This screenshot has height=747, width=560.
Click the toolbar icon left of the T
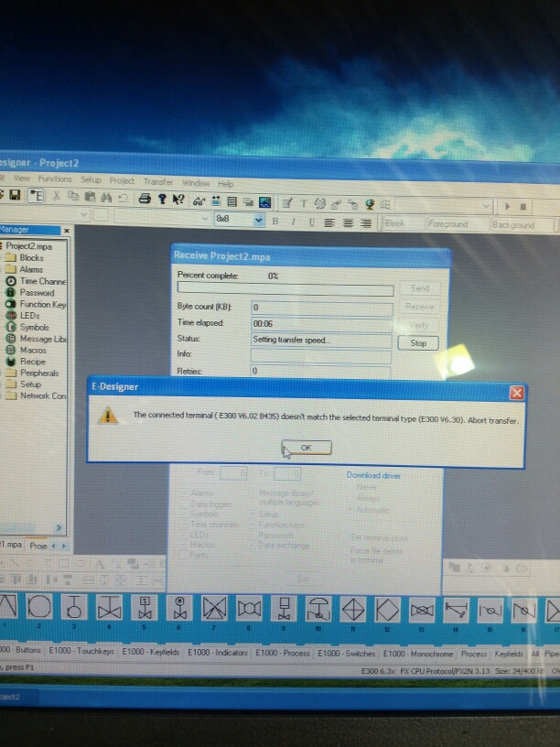[287, 203]
